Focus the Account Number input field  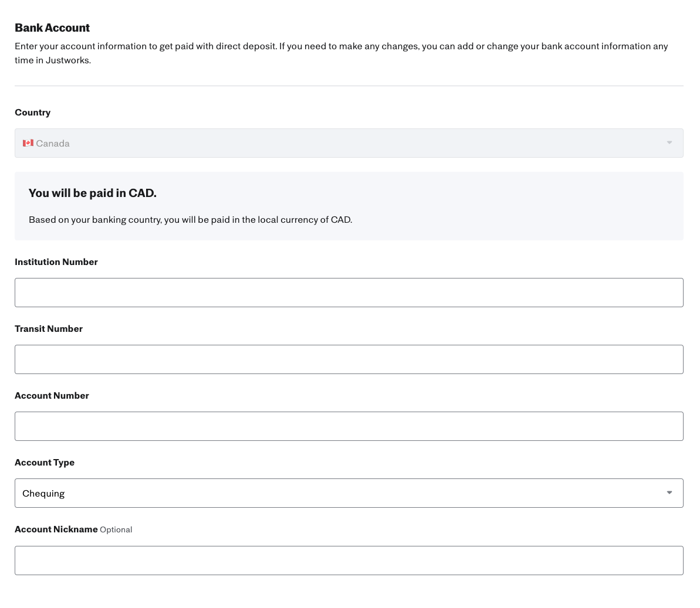[349, 426]
